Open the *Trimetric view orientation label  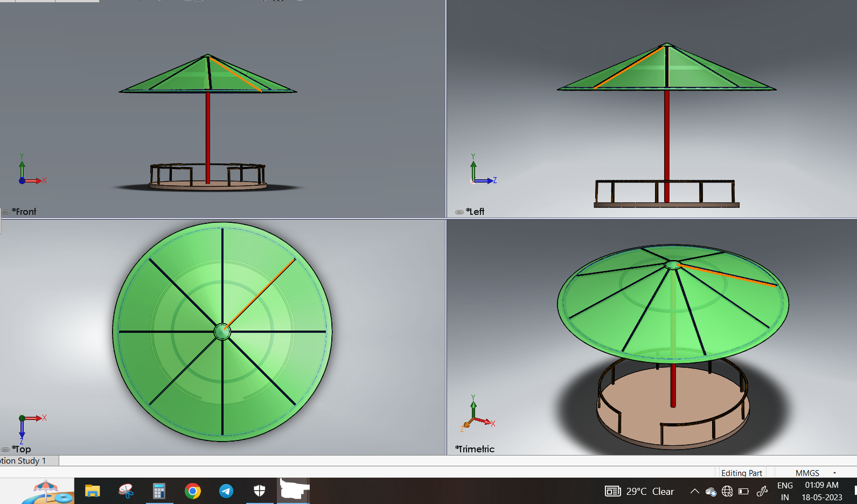(x=475, y=449)
